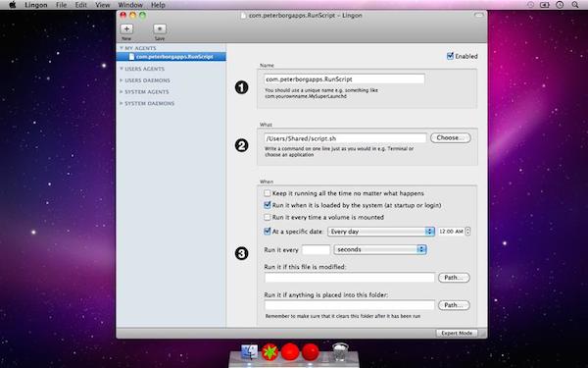The height and width of the screenshot is (368, 588).
Task: Check Keep it running all the time
Action: point(267,193)
